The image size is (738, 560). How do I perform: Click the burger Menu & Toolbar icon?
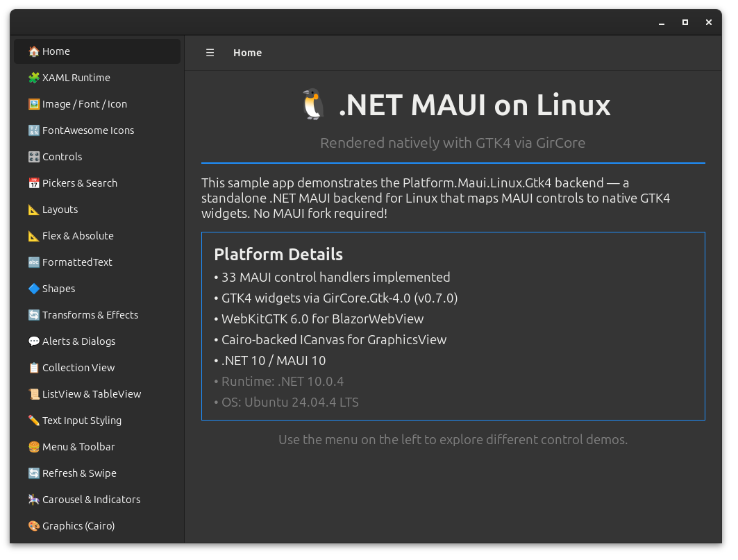(33, 447)
